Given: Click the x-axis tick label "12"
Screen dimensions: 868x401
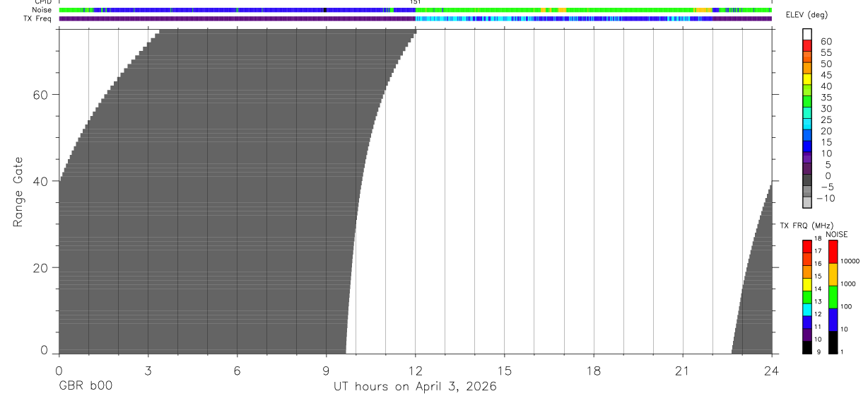Looking at the screenshot, I should pos(416,370).
